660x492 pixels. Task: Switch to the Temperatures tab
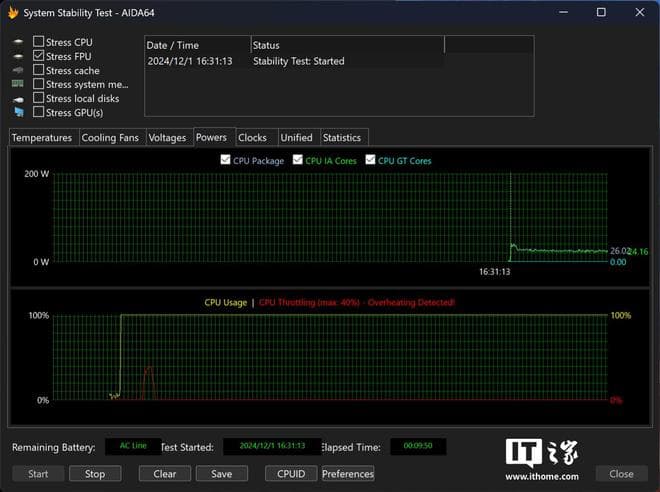42,138
